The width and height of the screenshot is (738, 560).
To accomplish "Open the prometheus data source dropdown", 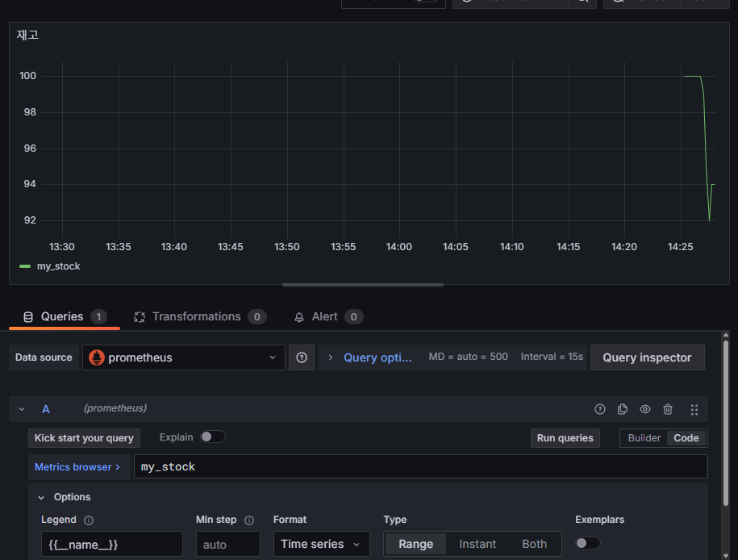I will [x=184, y=357].
